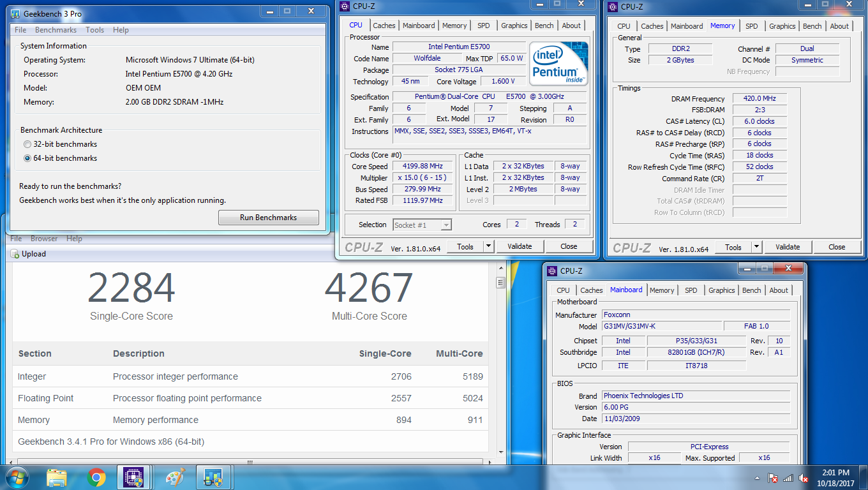Expand Tools dropdown arrow in Memory window
868x490 pixels.
(756, 247)
